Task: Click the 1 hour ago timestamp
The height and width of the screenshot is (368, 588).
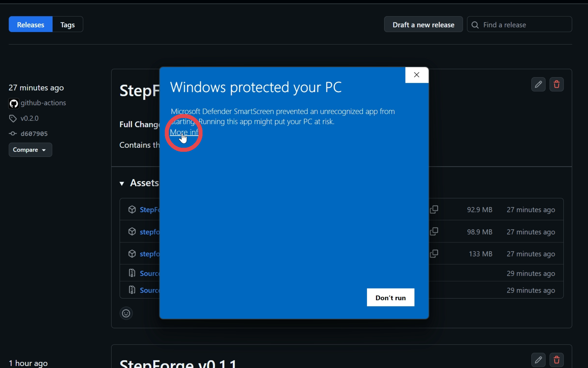Action: pos(28,363)
